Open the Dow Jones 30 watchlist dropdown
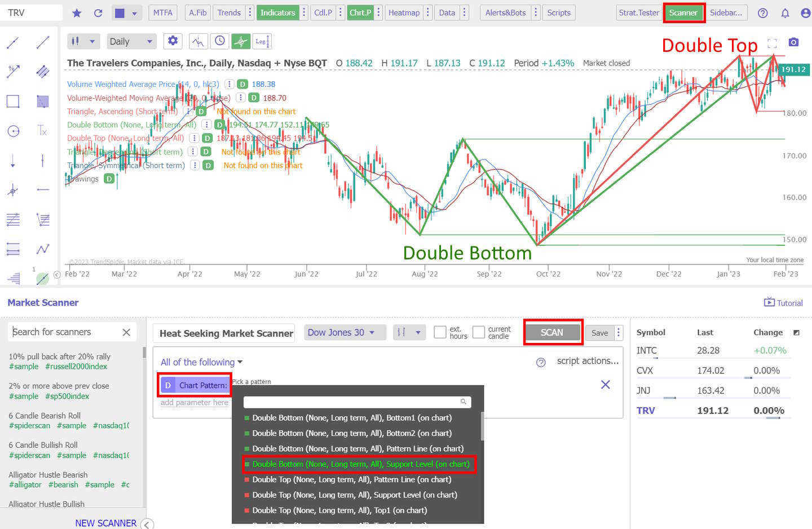Screen dimensions: 812x529 345,332
